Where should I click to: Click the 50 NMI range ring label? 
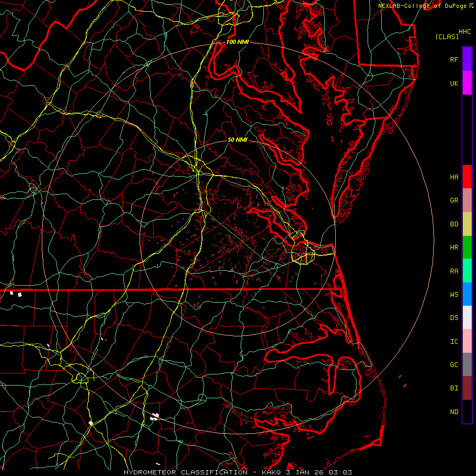(x=237, y=140)
